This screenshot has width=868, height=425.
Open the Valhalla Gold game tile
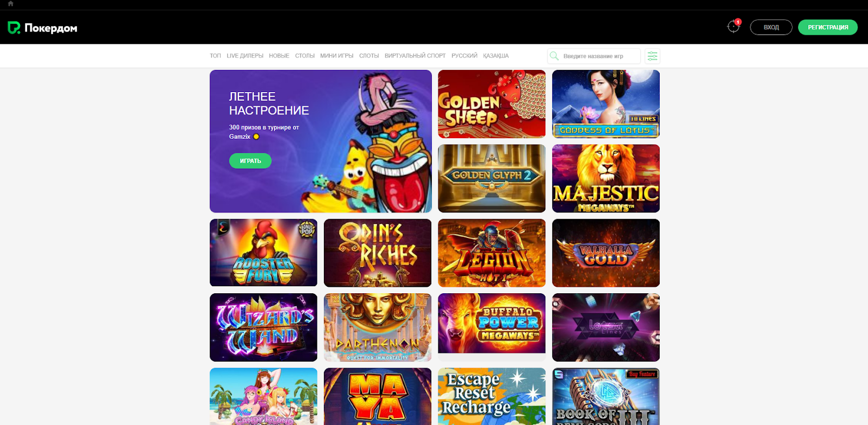[606, 253]
